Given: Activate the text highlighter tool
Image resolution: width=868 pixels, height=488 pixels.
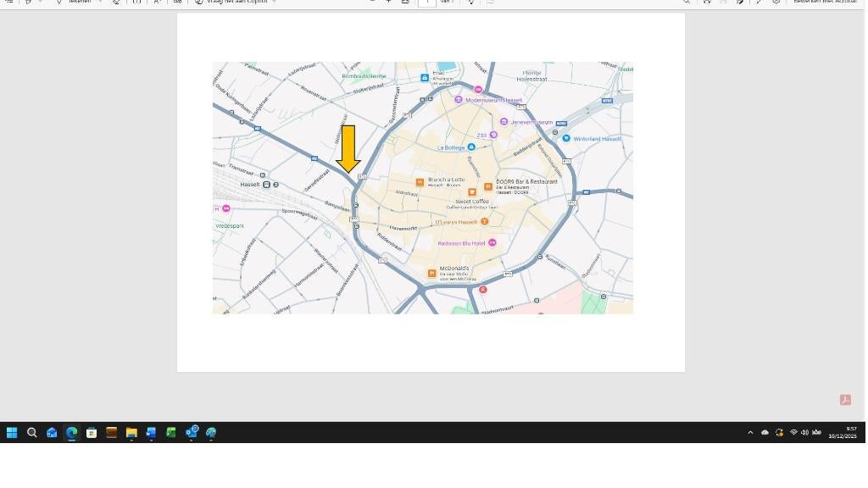Looking at the screenshot, I should pyautogui.click(x=28, y=3).
